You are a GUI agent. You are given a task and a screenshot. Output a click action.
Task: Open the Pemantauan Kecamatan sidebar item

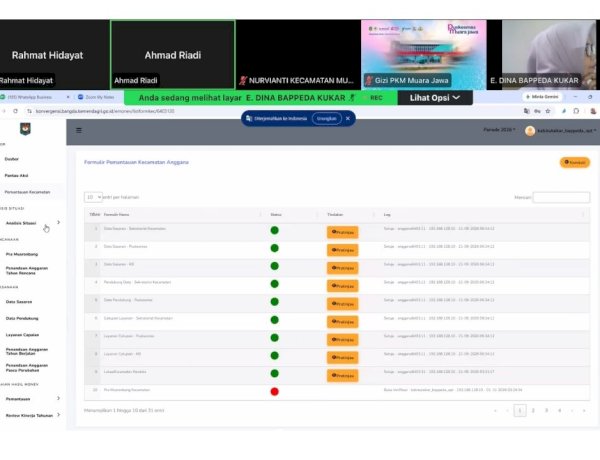click(27, 192)
